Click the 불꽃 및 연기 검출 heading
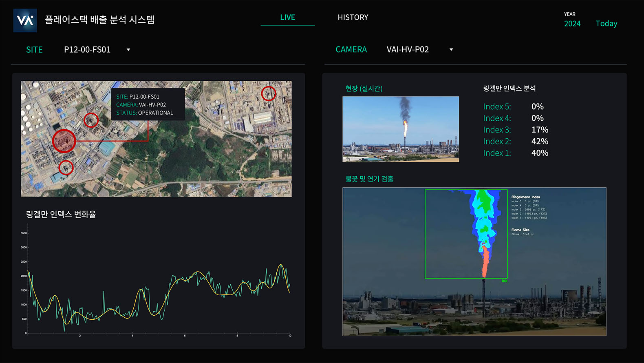Viewport: 644px width, 363px height. (369, 179)
